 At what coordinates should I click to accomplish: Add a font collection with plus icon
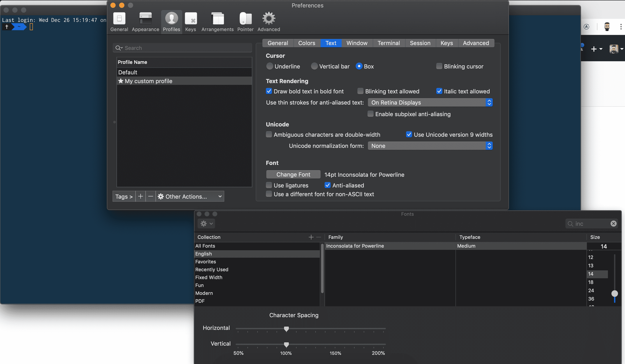pos(311,237)
